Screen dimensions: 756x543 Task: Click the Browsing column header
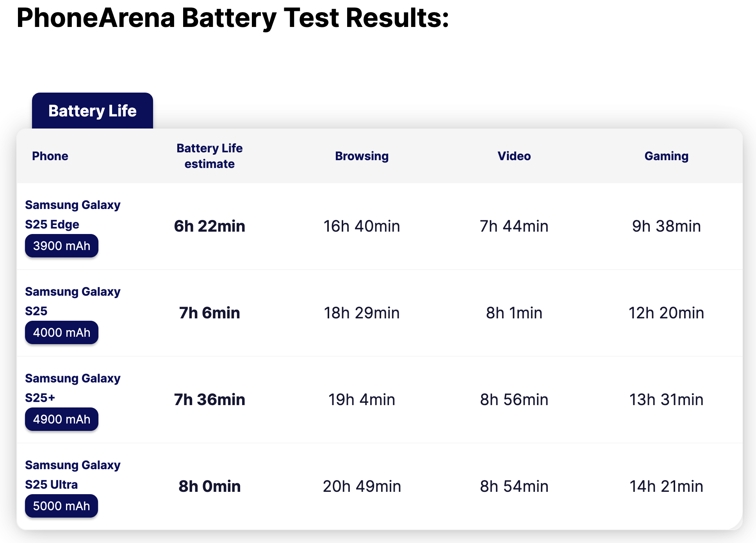(362, 156)
